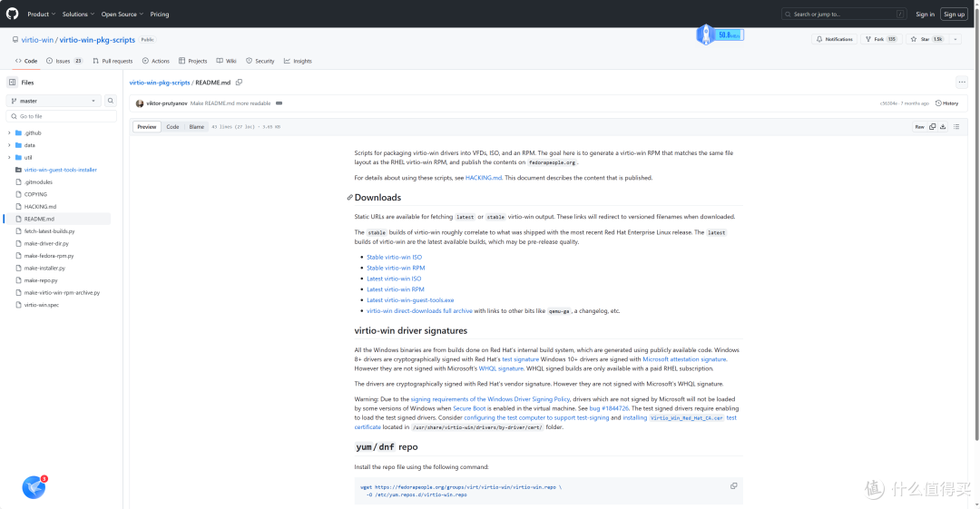Open the master branch dropdown
The image size is (980, 509).
point(54,101)
